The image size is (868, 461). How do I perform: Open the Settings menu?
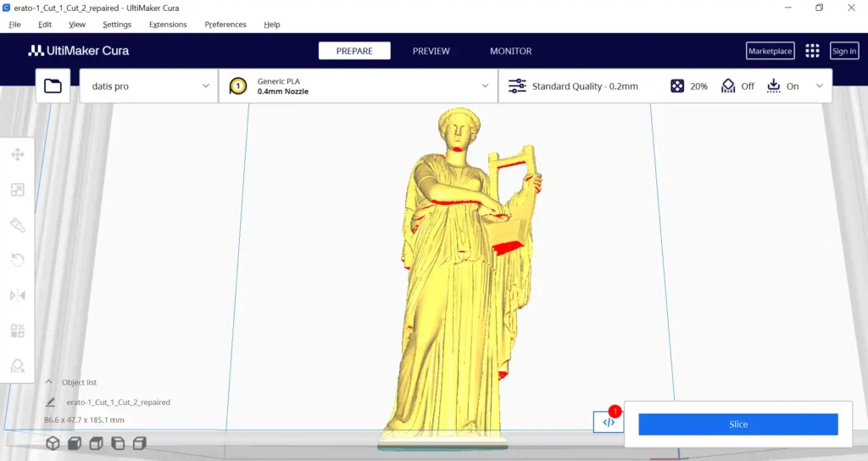point(117,25)
